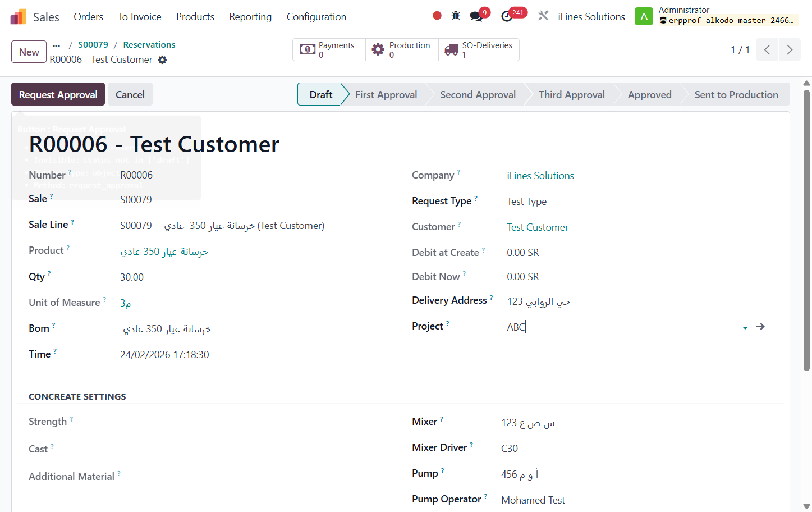The image size is (812, 512).
Task: Open the iLines Solutions company link
Action: [x=540, y=176]
